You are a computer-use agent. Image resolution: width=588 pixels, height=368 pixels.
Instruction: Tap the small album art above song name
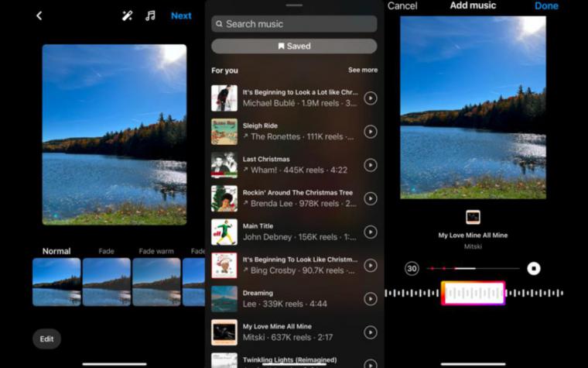pyautogui.click(x=473, y=217)
